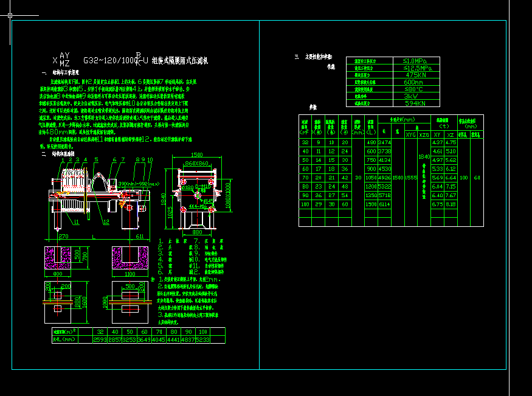The width and height of the screenshot is (532, 396).
Task: Click the '3kW' motor power value
Action: coord(411,96)
